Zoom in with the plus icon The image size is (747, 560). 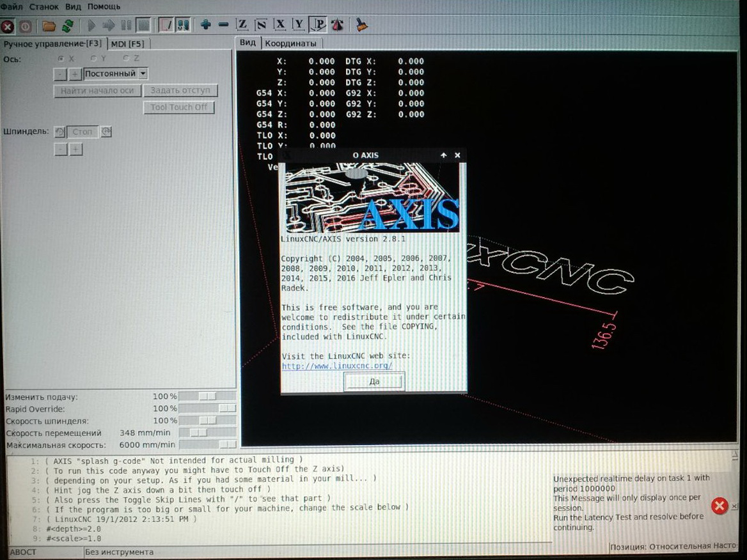point(206,24)
